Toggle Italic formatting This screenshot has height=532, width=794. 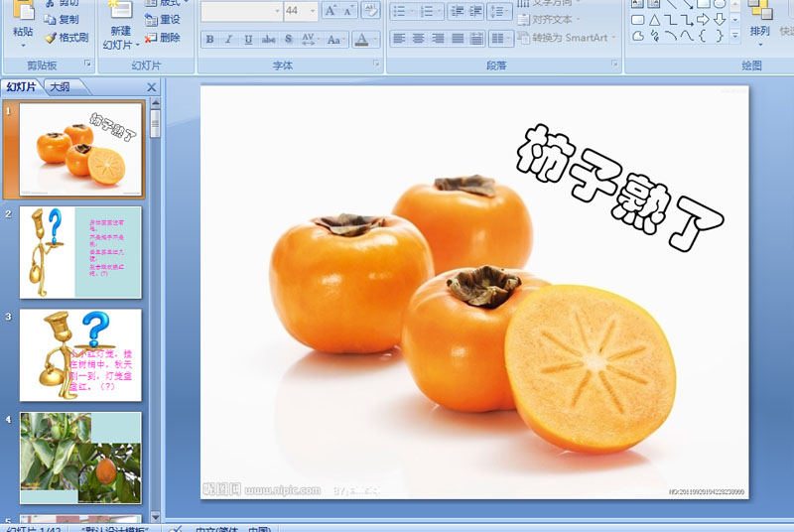point(228,40)
